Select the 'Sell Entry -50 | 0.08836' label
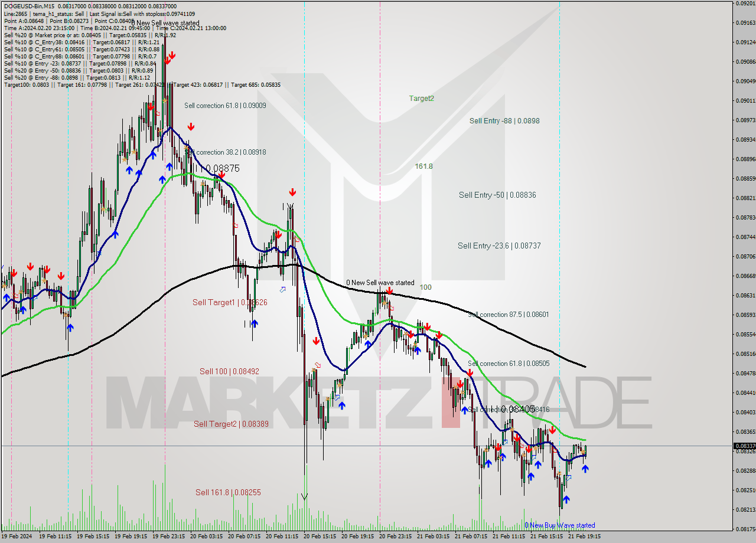 point(497,195)
